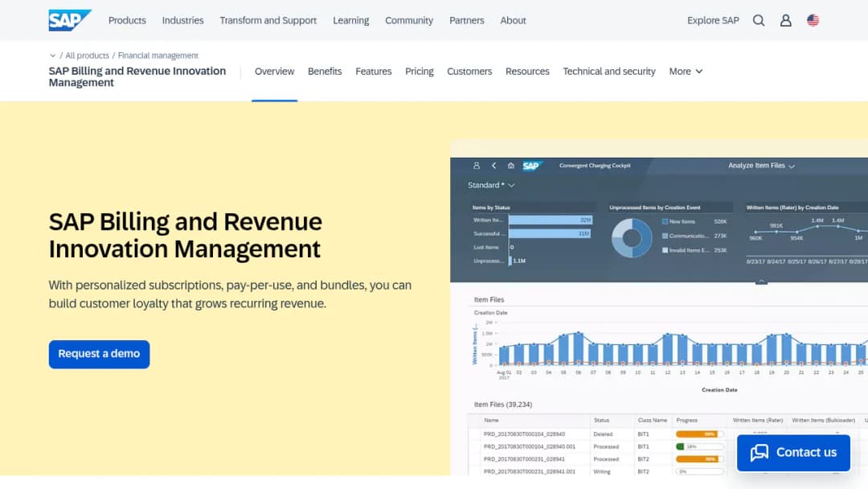Image resolution: width=868 pixels, height=489 pixels.
Task: Collapse the dashboard header panel arrow
Action: pyautogui.click(x=761, y=281)
